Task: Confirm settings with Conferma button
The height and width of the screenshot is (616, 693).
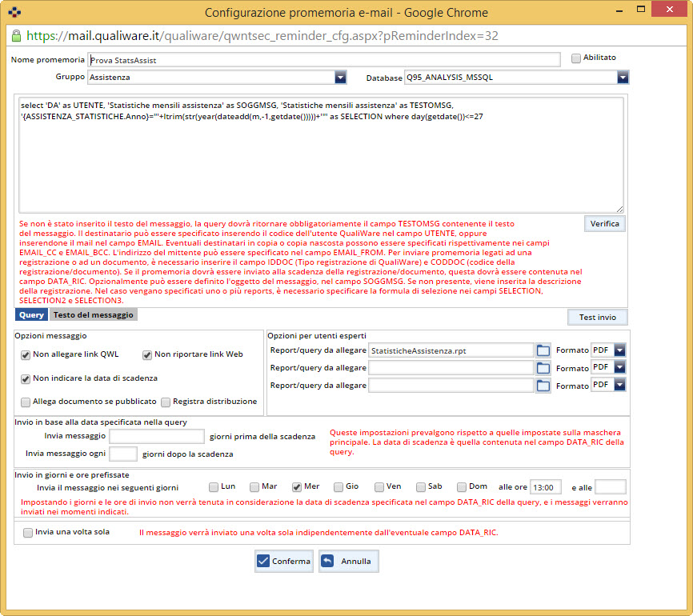Action: point(284,561)
